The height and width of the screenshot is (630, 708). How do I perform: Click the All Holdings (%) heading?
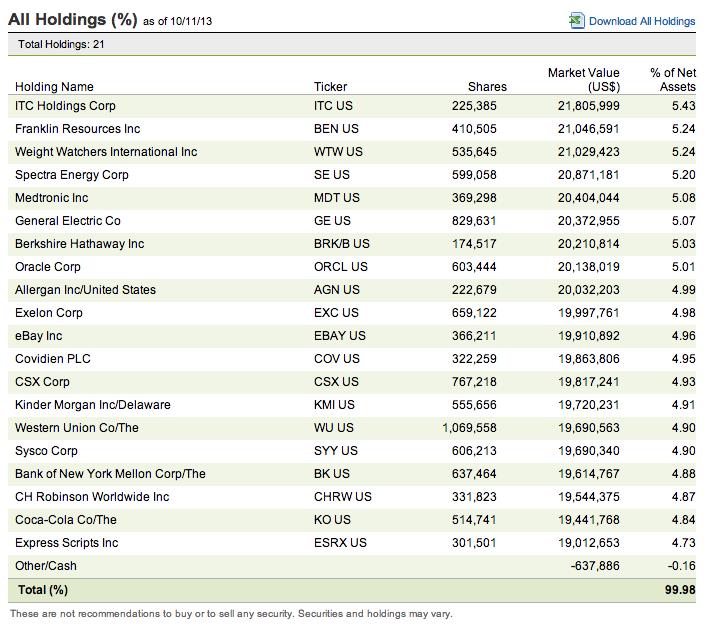click(73, 20)
